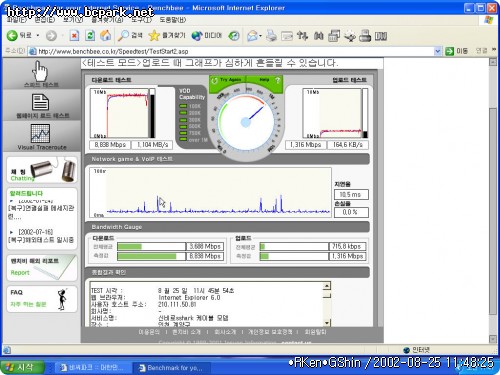This screenshot has width=500, height=375.
Task: Go to Home page via house icon
Action: pos(106,35)
